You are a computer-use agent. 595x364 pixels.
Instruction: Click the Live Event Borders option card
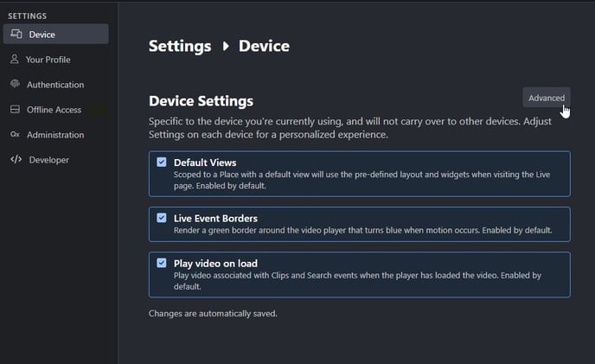click(360, 224)
